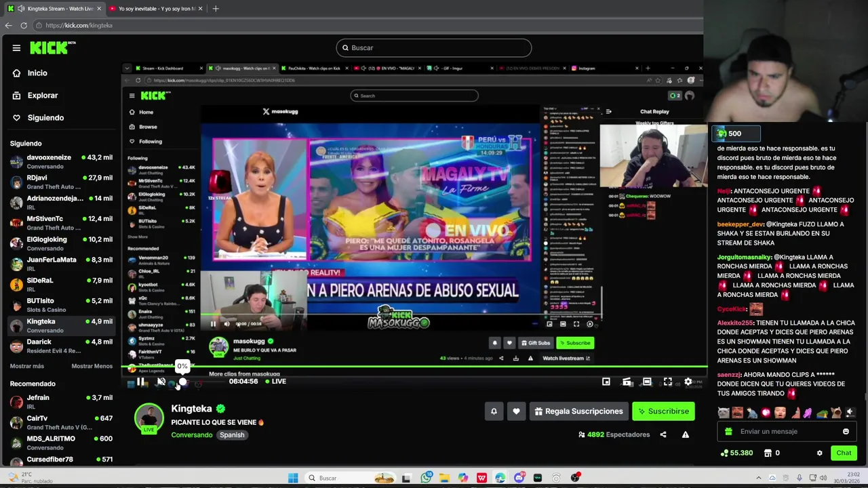
Task: Open Inicio in the left sidebar
Action: tap(37, 73)
